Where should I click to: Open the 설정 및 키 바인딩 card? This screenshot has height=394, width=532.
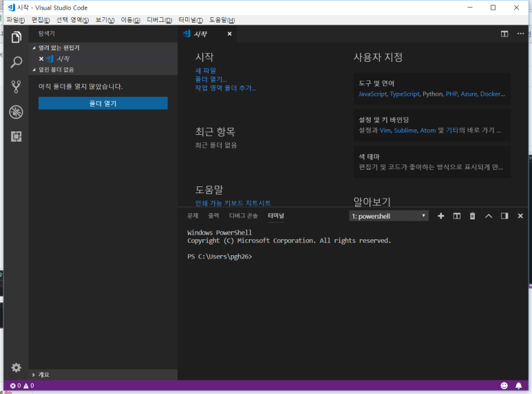click(x=432, y=125)
